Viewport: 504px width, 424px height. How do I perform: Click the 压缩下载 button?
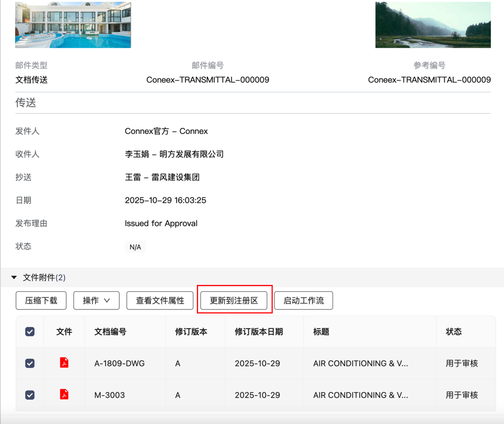click(x=41, y=301)
